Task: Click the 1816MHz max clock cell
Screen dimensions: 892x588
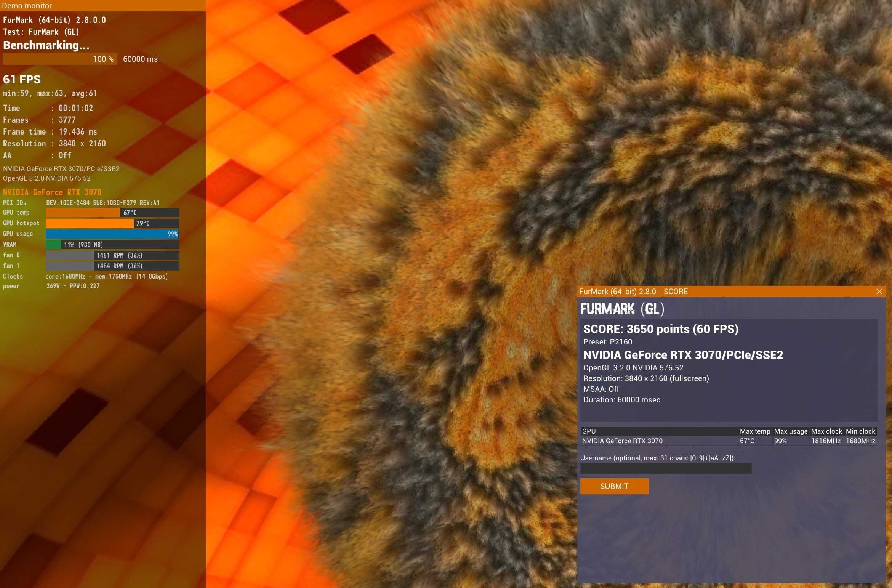Action: [x=826, y=441]
